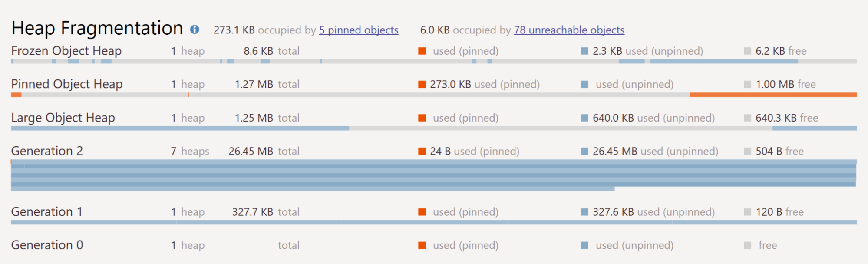Click the Pinned Object Heap fragmentation bar
Image resolution: width=868 pixels, height=264 pixels.
[x=434, y=95]
